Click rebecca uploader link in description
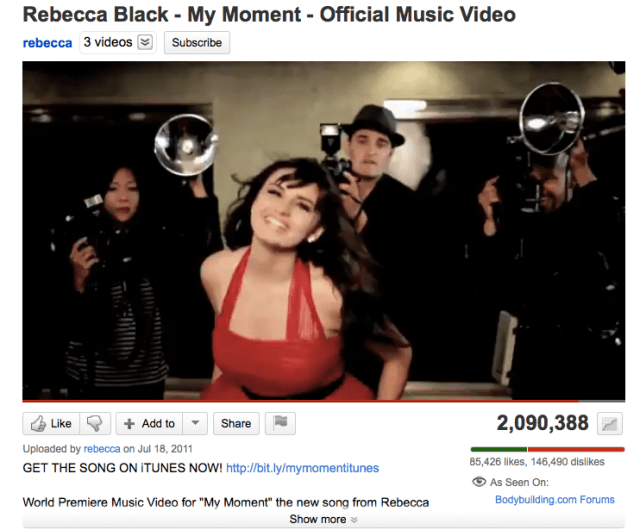Screen dimensions: 640x530 point(102,449)
